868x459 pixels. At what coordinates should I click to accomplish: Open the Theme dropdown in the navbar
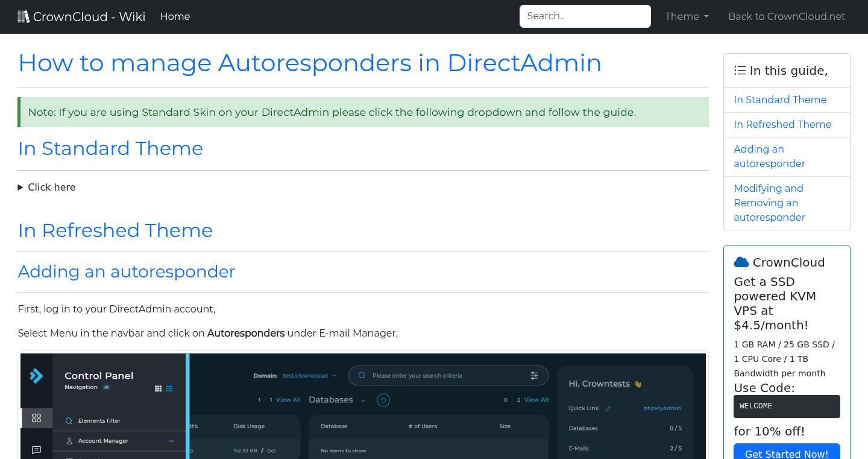pyautogui.click(x=686, y=16)
